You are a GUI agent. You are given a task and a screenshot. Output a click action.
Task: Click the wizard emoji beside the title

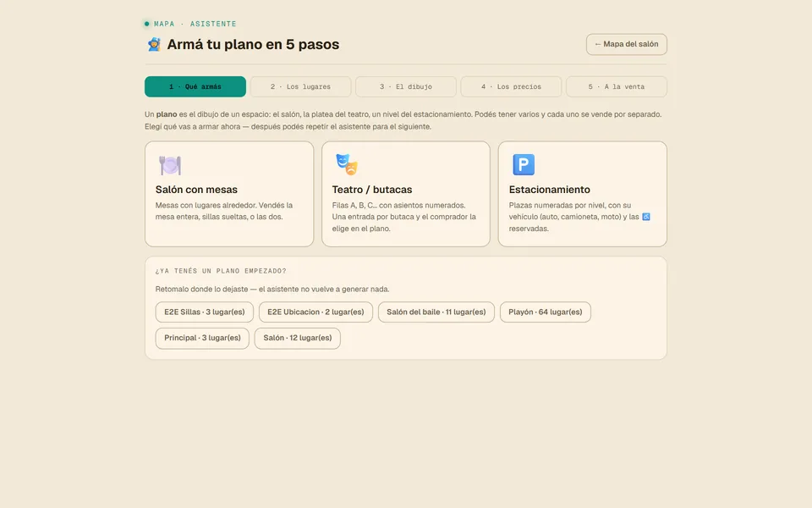pos(154,45)
